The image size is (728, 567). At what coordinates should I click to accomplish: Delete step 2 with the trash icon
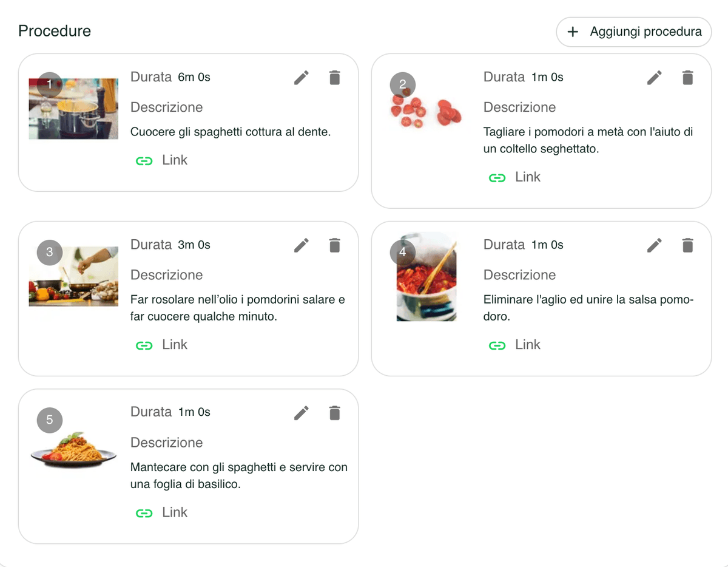click(687, 78)
